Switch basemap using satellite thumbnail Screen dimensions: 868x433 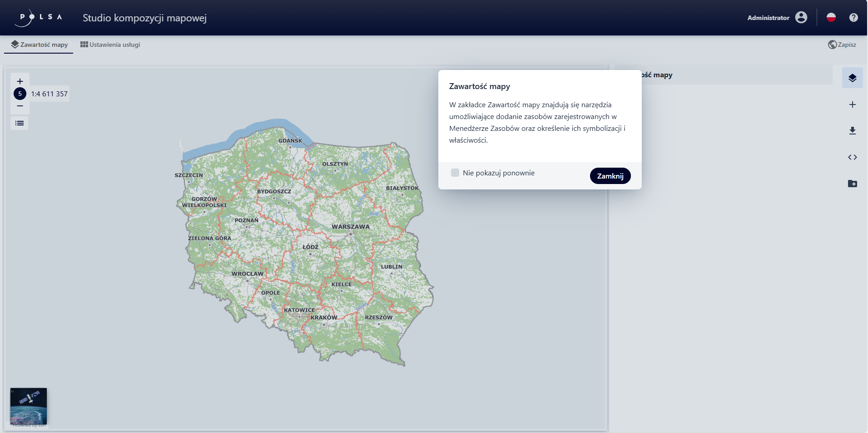(x=29, y=406)
